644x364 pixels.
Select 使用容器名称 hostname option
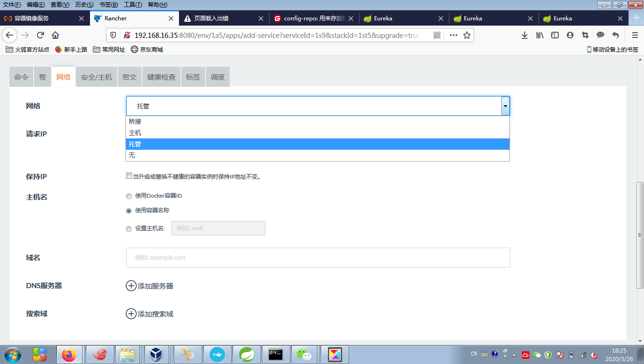(x=129, y=211)
